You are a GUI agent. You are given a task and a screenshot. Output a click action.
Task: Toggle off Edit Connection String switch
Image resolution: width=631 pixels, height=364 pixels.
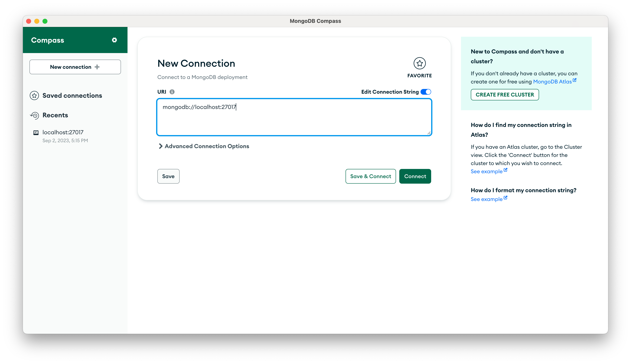pos(425,92)
